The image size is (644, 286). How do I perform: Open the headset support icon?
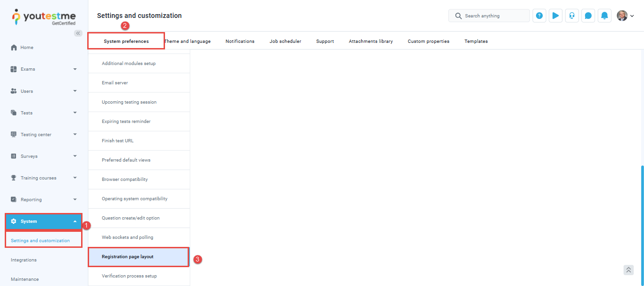pyautogui.click(x=572, y=16)
